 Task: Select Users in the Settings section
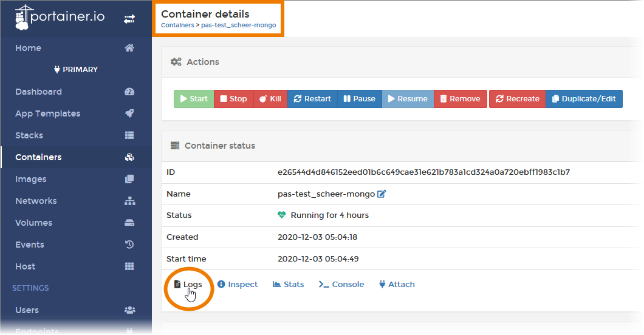click(x=27, y=310)
